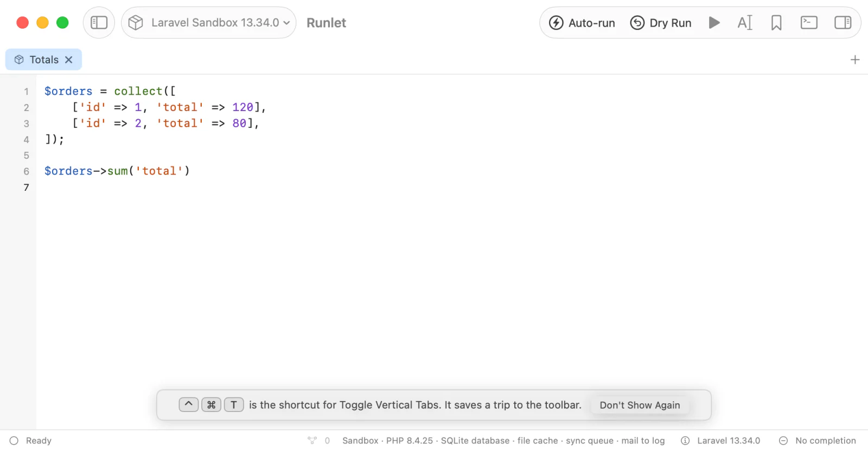Screen dimensions: 868x451
Task: Click the Toggle Vertical Tabs shortcut tip text
Action: click(x=415, y=405)
